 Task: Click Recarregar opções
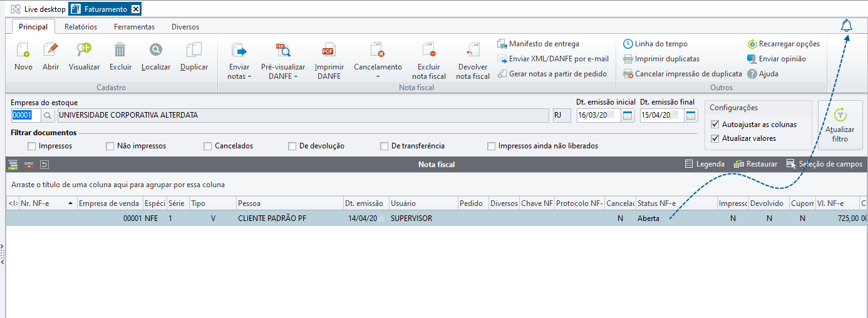point(783,44)
